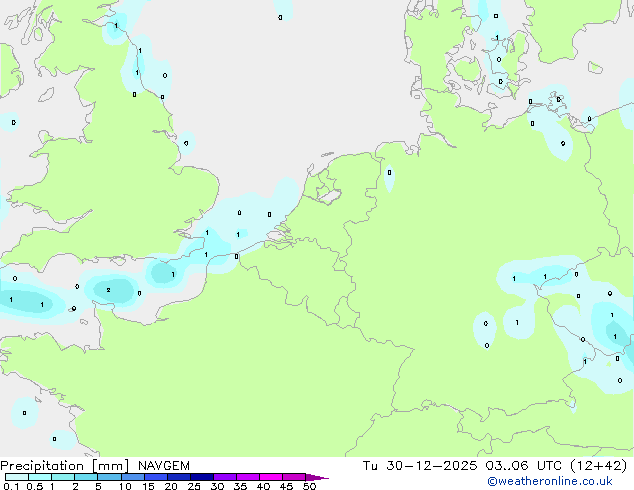Click the 35–40 mm legend swatch
634x490 pixels.
point(247,477)
